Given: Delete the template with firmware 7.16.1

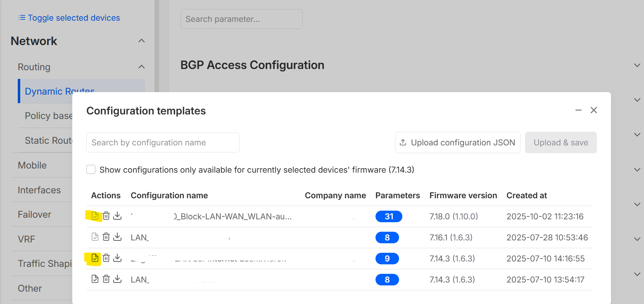Looking at the screenshot, I should tap(106, 237).
